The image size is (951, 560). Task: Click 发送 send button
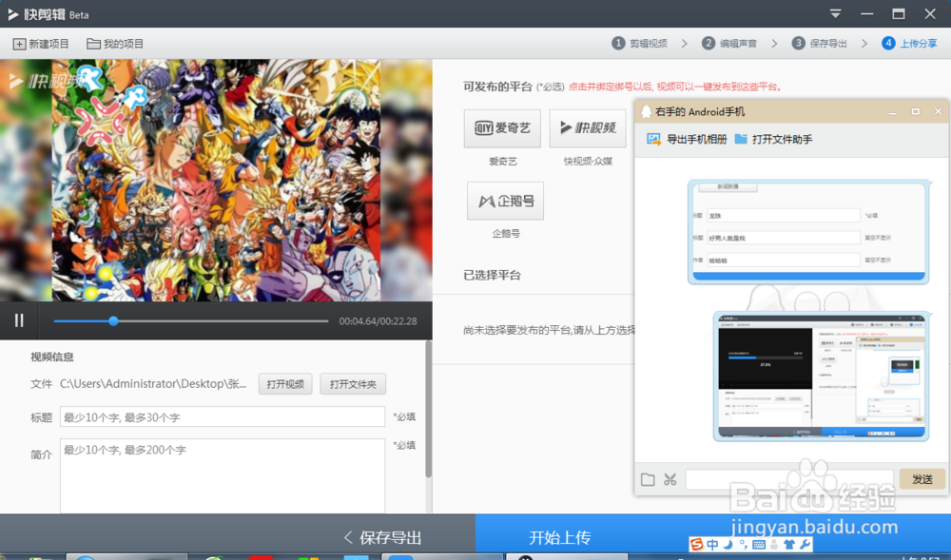click(x=922, y=479)
